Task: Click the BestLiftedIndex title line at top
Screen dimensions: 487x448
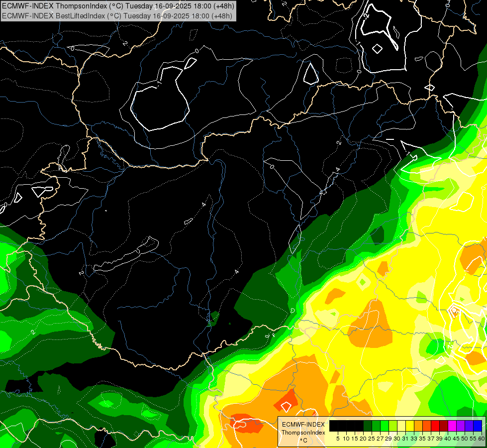Action: click(x=117, y=15)
